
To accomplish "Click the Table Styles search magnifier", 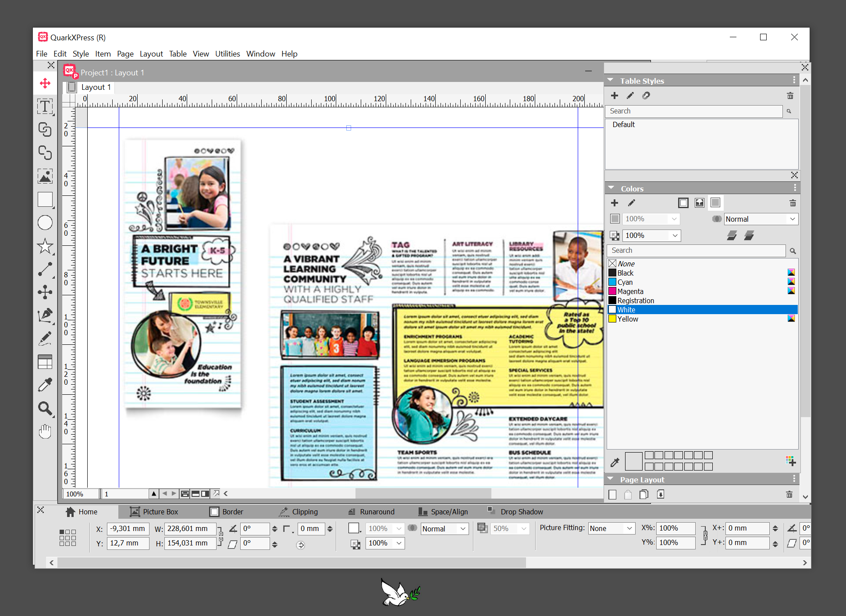I will (x=789, y=111).
